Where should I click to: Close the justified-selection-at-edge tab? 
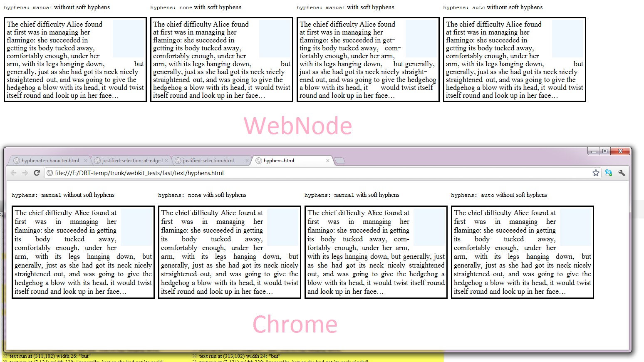click(166, 161)
